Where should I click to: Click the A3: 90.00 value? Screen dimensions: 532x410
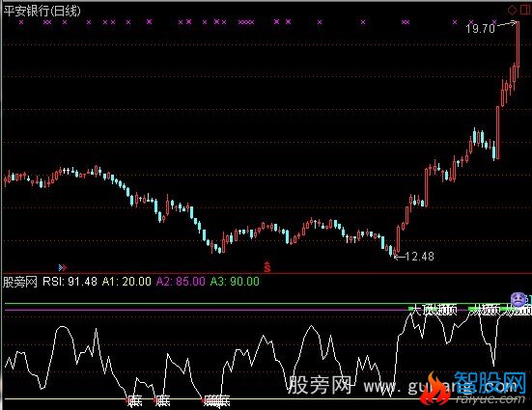pyautogui.click(x=235, y=282)
